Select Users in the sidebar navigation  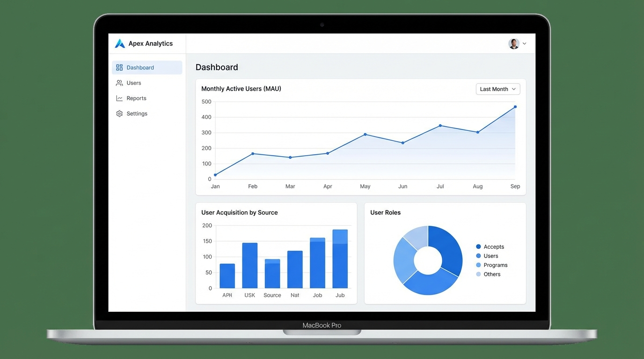[134, 83]
